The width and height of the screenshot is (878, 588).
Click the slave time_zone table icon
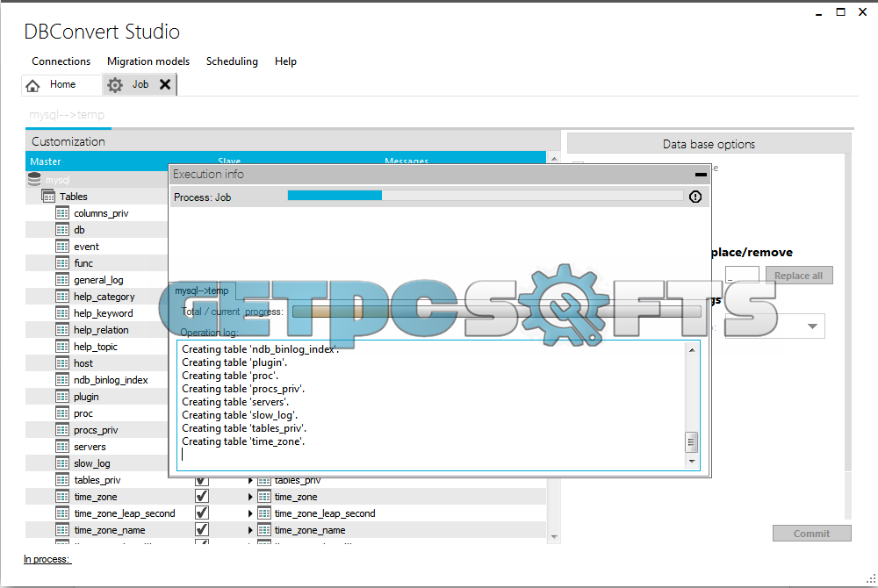(264, 496)
